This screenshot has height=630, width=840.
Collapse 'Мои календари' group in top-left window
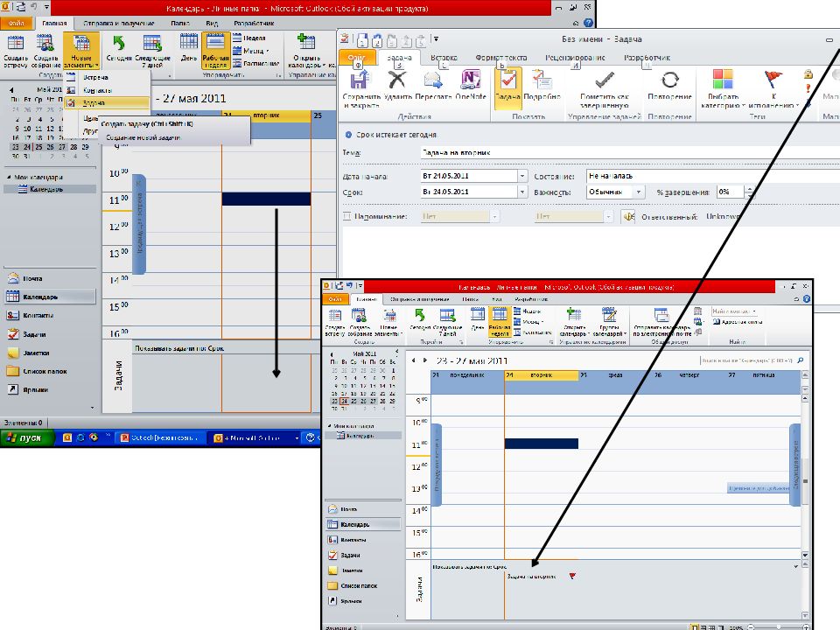point(9,177)
